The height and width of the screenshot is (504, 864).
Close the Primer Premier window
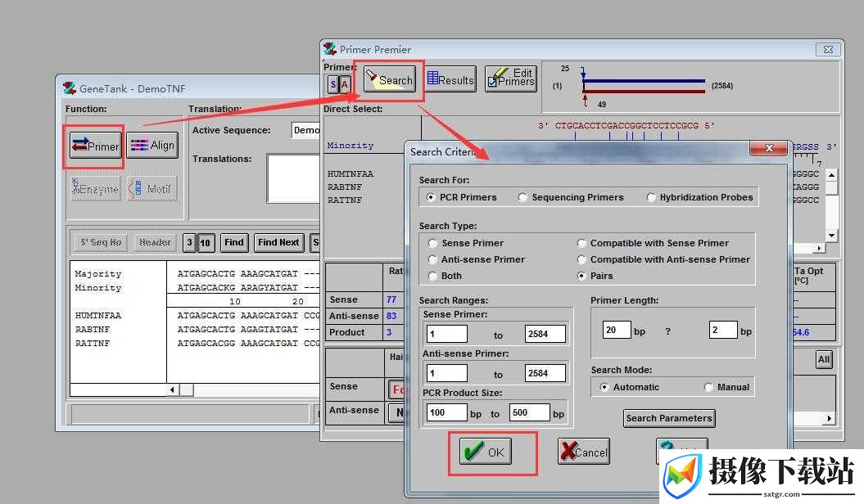pos(828,50)
